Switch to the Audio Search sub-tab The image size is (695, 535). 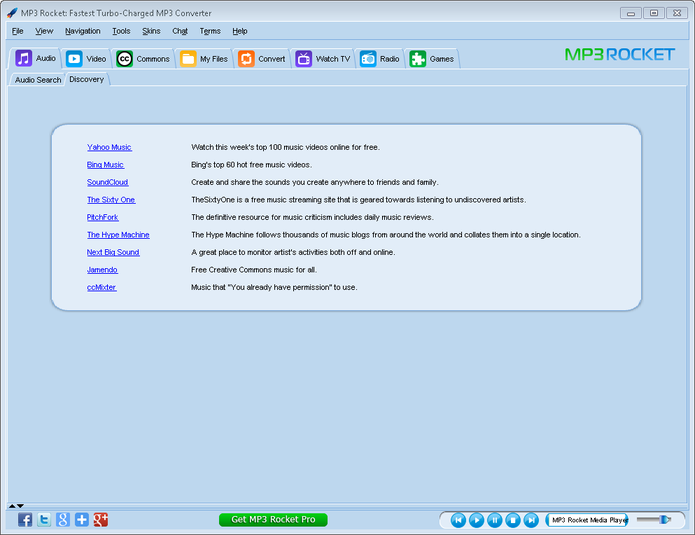pos(38,80)
